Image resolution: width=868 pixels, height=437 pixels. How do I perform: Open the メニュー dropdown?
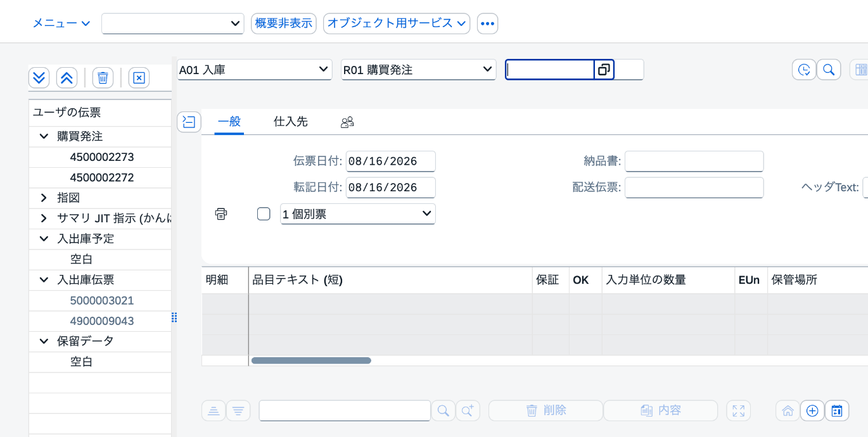[x=61, y=23]
